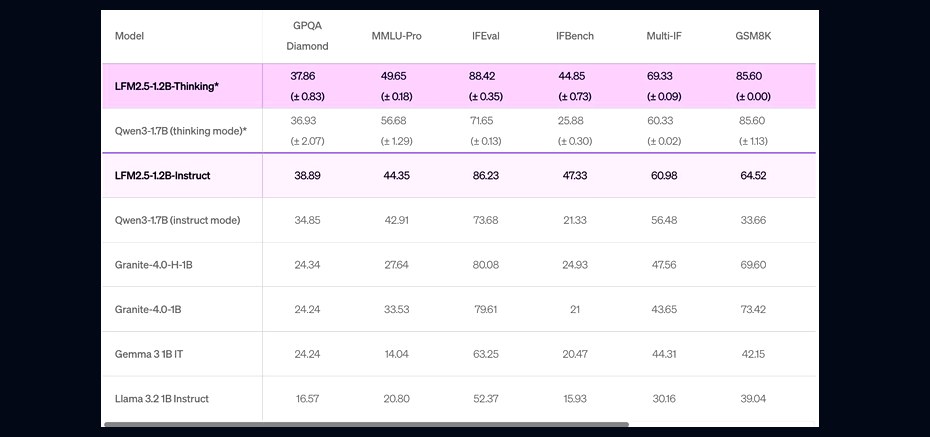
Task: Click the 'LFM2.5-1.2B-Thinking*' row label
Action: pyautogui.click(x=167, y=87)
